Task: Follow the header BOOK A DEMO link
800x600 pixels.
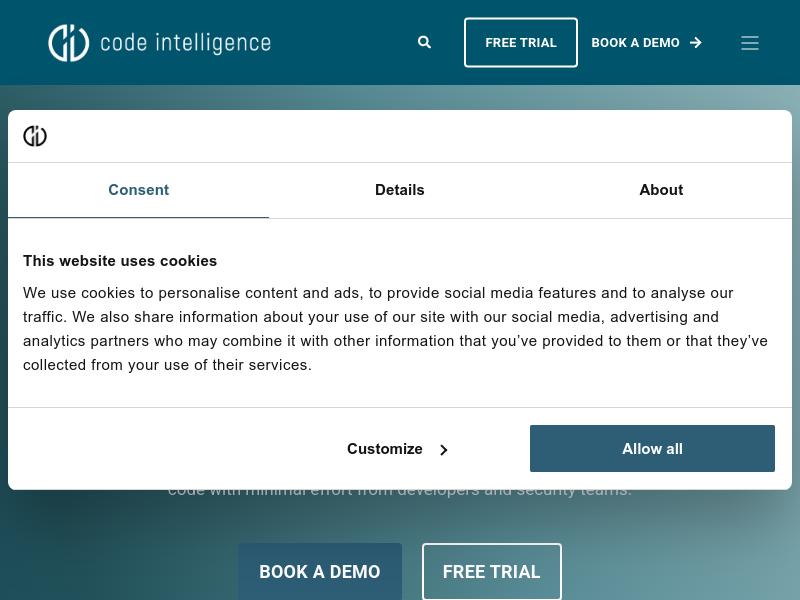Action: [x=646, y=43]
